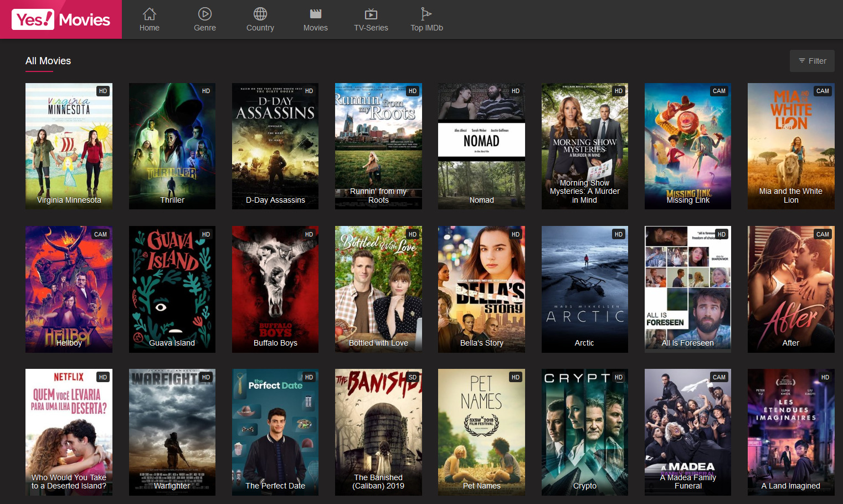Open the D-Day Assassins poster

[x=275, y=146]
